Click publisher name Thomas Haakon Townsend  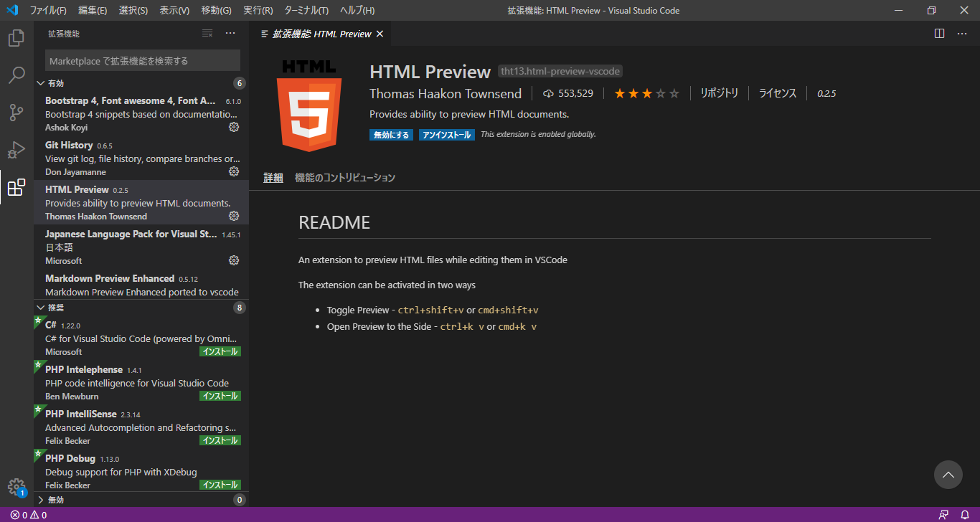446,94
